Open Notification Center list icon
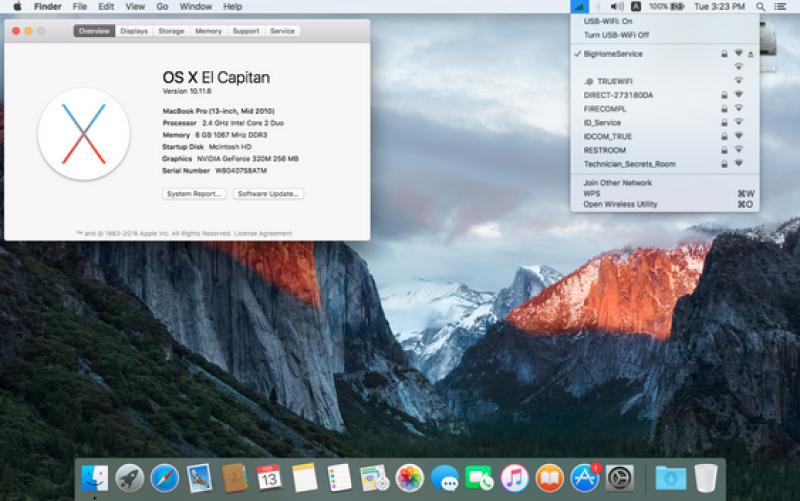Image resolution: width=800 pixels, height=501 pixels. (x=780, y=7)
